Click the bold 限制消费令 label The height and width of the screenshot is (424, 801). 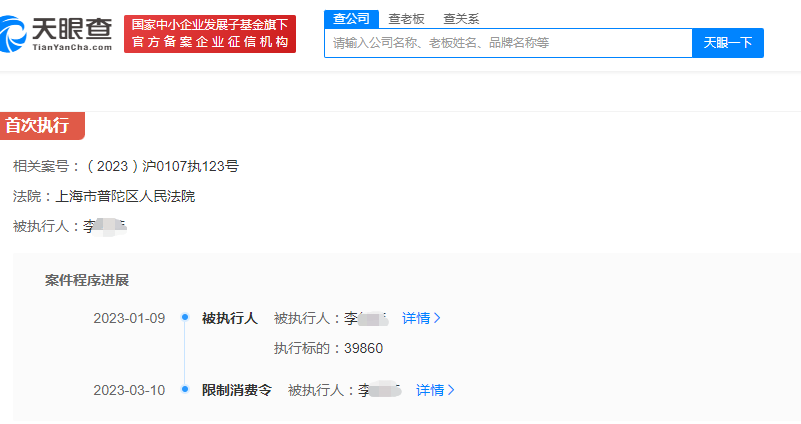[x=237, y=390]
